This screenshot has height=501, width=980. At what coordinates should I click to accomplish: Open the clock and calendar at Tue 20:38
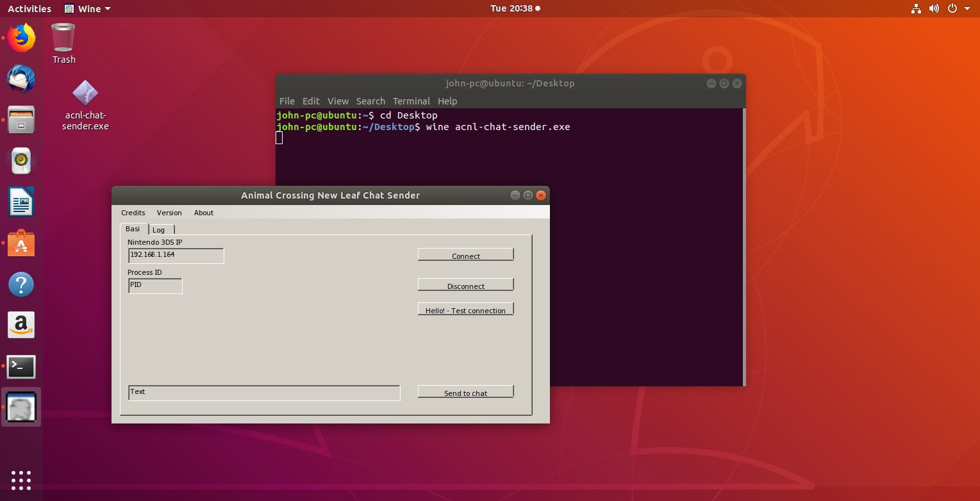(515, 9)
